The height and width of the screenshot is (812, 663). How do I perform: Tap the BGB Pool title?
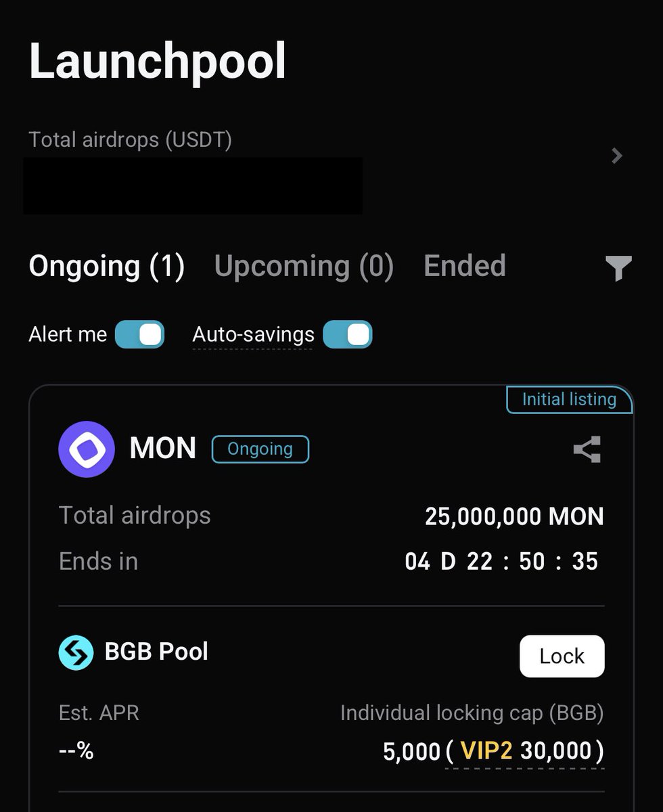156,652
